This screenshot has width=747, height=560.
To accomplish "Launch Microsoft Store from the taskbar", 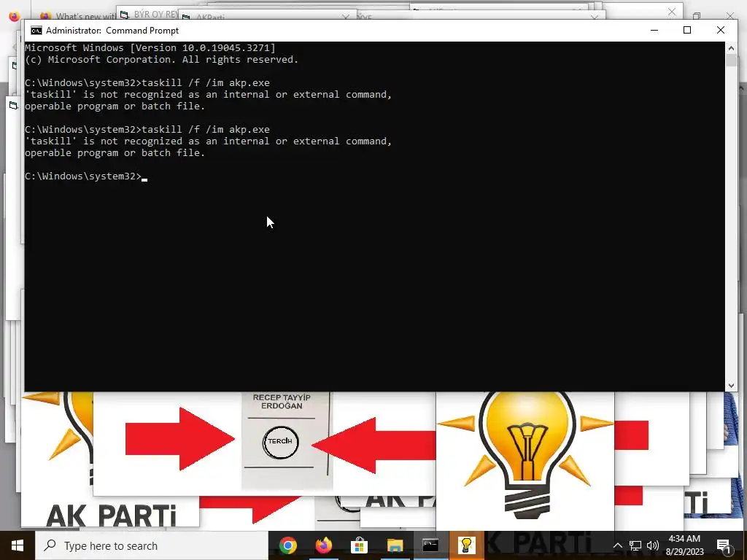I will coord(359,545).
